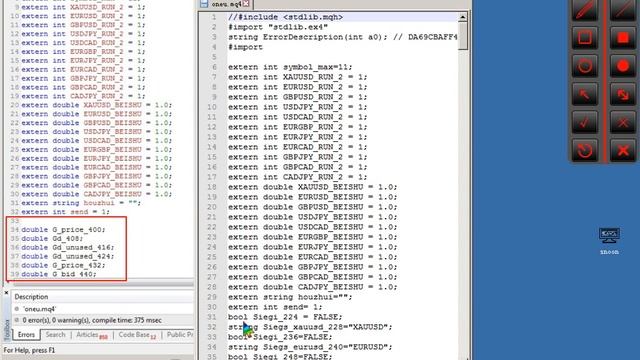Click the extern int symbol_max=11 line
Viewport: 640px width, 360px height.
click(x=290, y=67)
